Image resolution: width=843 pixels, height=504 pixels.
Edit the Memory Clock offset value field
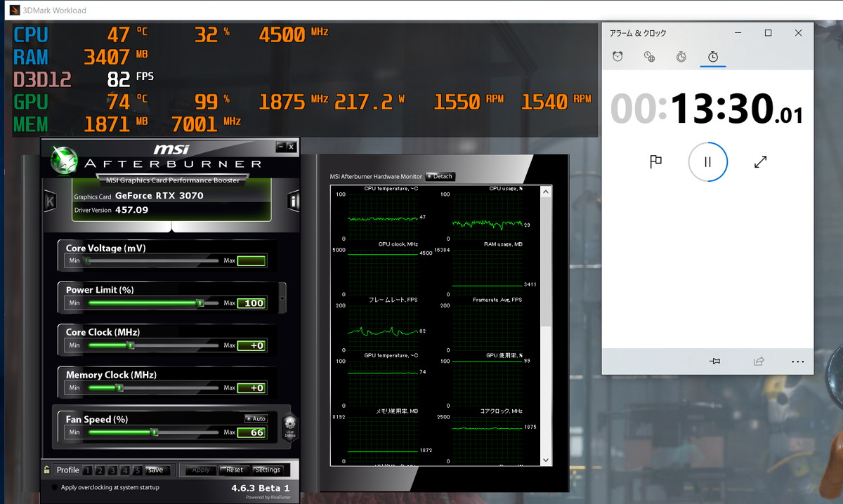click(251, 387)
